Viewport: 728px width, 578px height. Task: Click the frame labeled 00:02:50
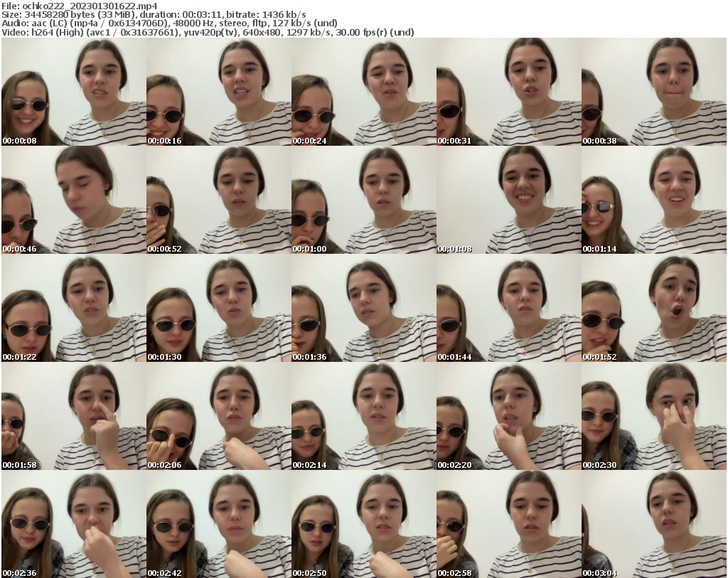(x=363, y=525)
